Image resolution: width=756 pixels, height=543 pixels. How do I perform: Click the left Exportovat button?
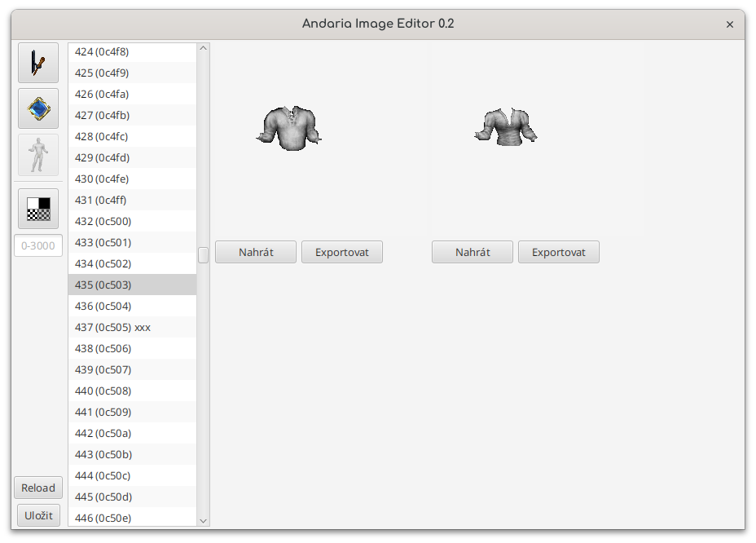pos(342,252)
